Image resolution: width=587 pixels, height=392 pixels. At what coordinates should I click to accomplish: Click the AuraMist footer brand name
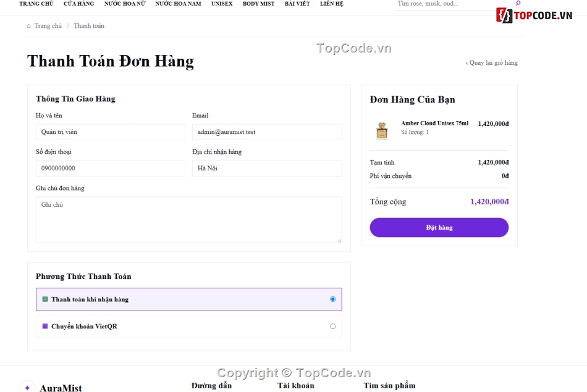[61, 388]
